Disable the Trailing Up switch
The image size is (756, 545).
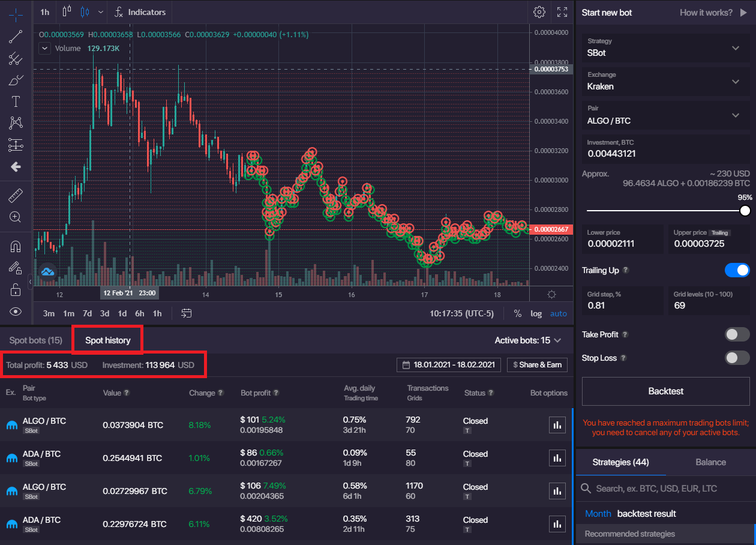click(737, 270)
